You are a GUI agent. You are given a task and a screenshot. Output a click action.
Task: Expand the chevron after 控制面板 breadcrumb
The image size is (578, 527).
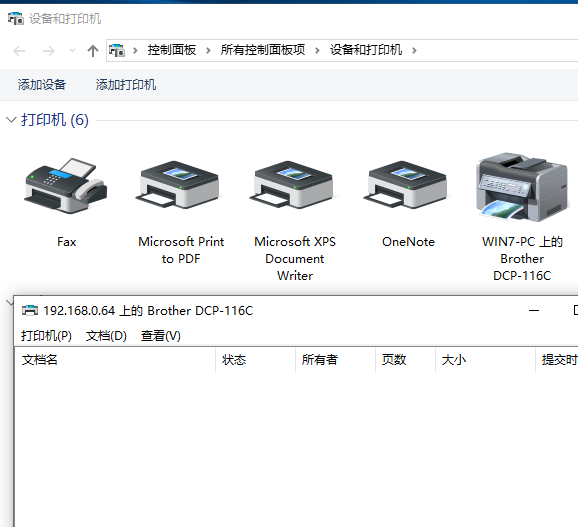point(208,50)
